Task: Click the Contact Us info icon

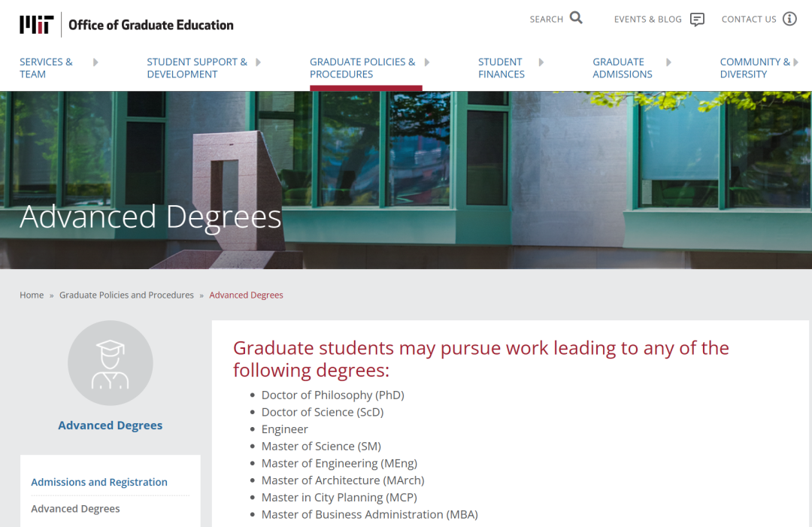Action: pyautogui.click(x=789, y=19)
